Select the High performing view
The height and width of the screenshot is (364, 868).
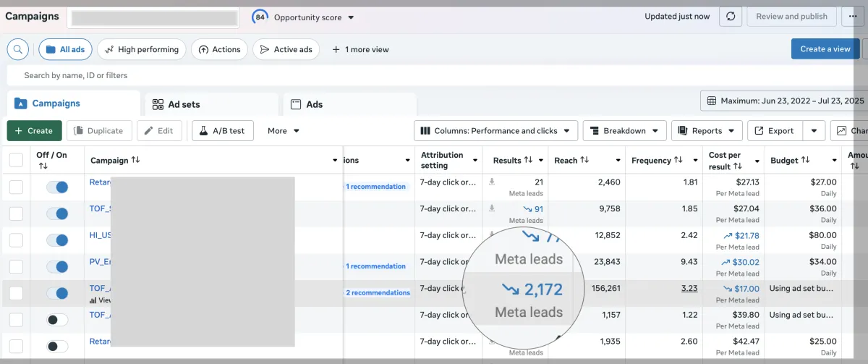142,49
